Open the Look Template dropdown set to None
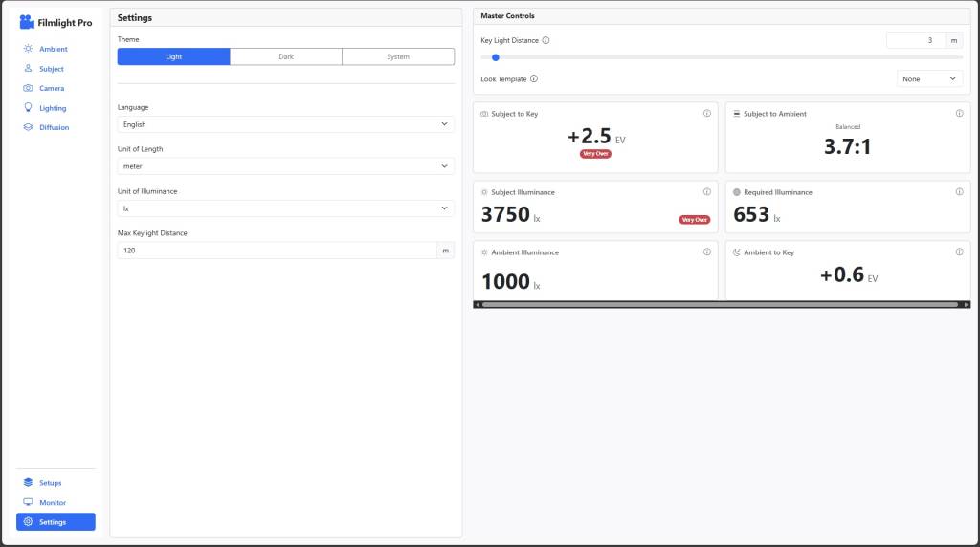Viewport: 980px width, 547px height. [x=929, y=78]
